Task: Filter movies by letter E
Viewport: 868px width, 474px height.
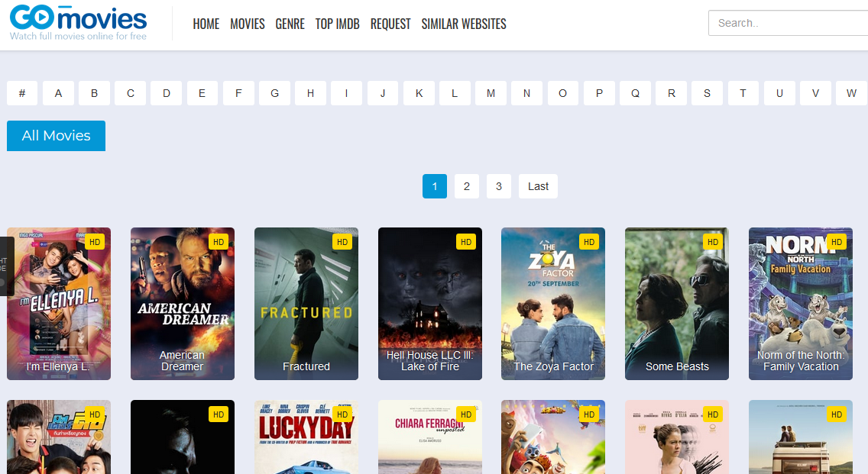Action: click(202, 93)
